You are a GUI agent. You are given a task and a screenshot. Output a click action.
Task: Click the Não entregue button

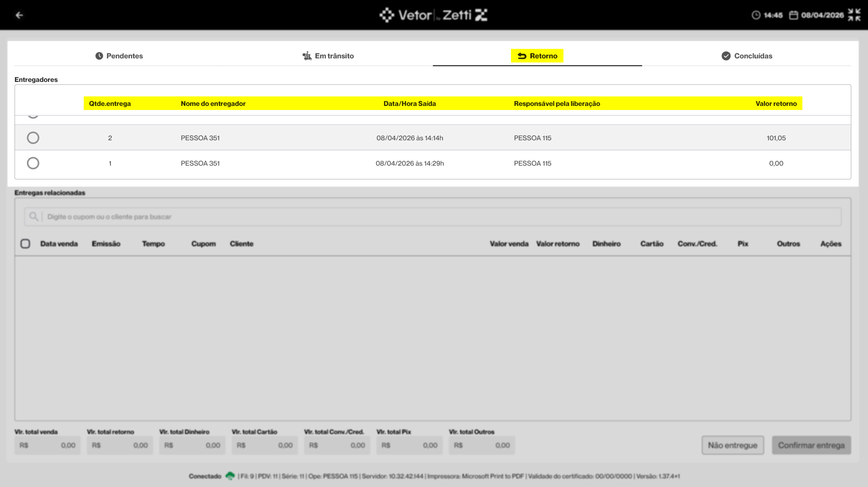(x=733, y=445)
